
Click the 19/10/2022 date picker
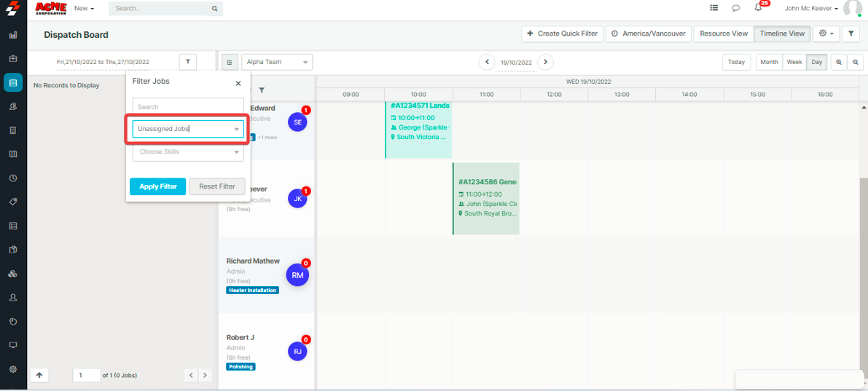tap(516, 63)
